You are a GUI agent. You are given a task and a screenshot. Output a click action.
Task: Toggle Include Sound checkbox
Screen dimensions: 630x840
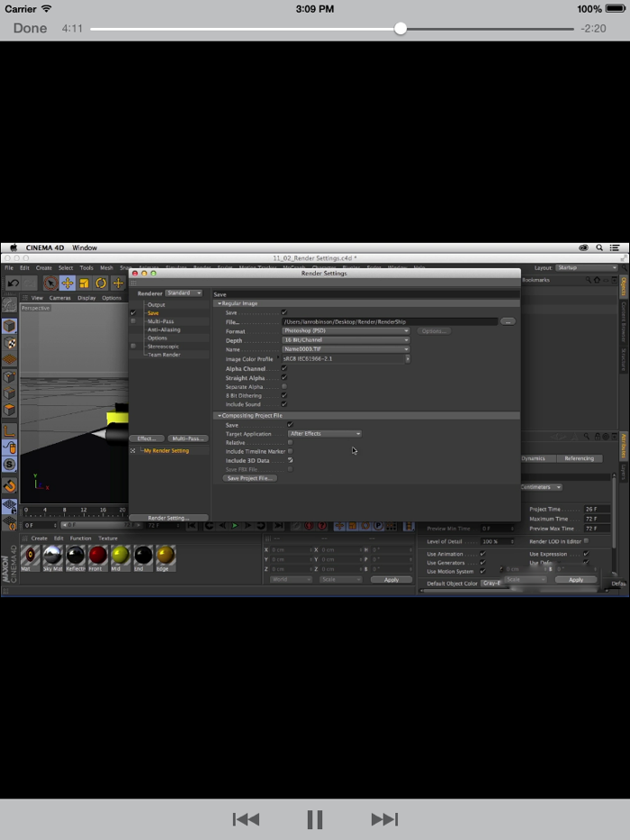(x=283, y=404)
